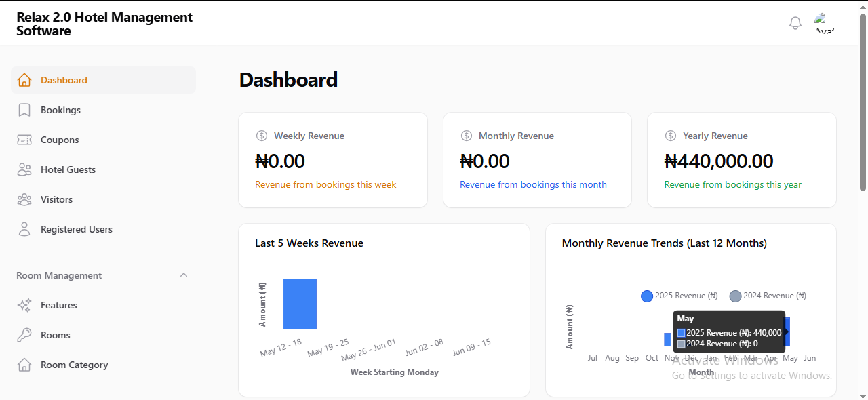868x400 pixels.
Task: Click the Bookings bookmark icon
Action: 24,109
